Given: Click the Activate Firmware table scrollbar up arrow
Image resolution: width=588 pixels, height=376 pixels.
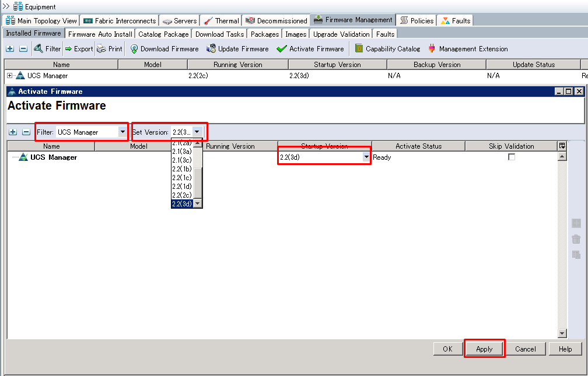Looking at the screenshot, I should pos(562,156).
